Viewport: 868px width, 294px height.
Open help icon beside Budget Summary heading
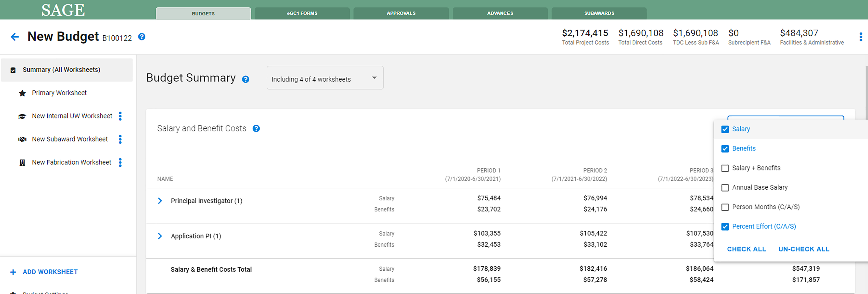click(x=246, y=79)
